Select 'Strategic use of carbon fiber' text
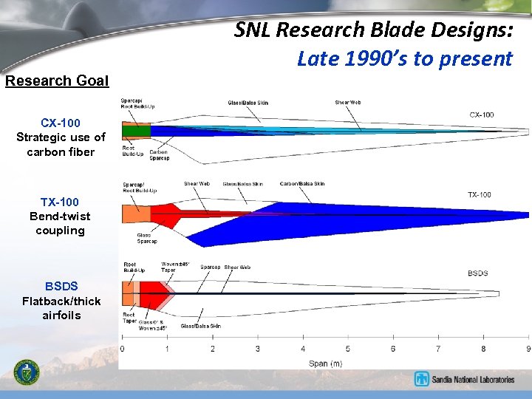The width and height of the screenshot is (532, 399). click(61, 145)
